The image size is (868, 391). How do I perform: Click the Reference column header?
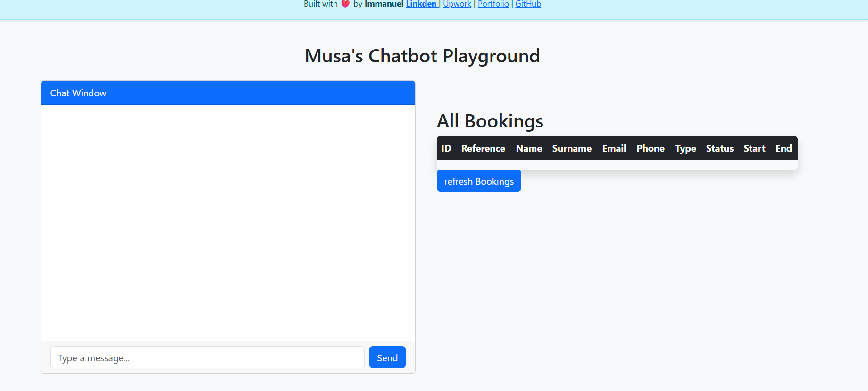point(483,148)
